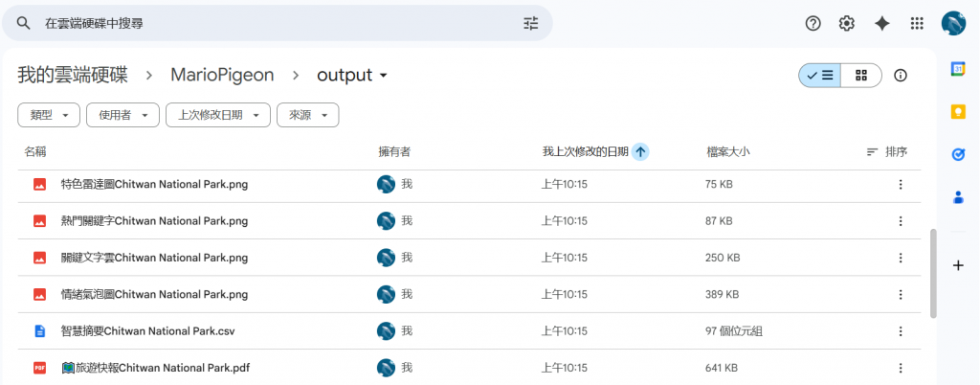The width and height of the screenshot is (980, 385).
Task: Click the search magnifier icon
Action: [x=24, y=24]
